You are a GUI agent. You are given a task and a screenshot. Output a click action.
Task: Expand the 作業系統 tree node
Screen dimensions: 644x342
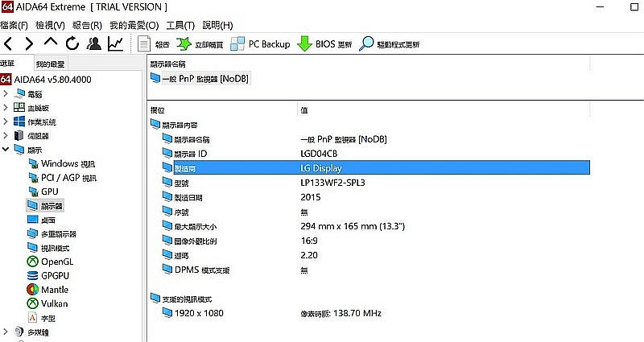[x=5, y=122]
